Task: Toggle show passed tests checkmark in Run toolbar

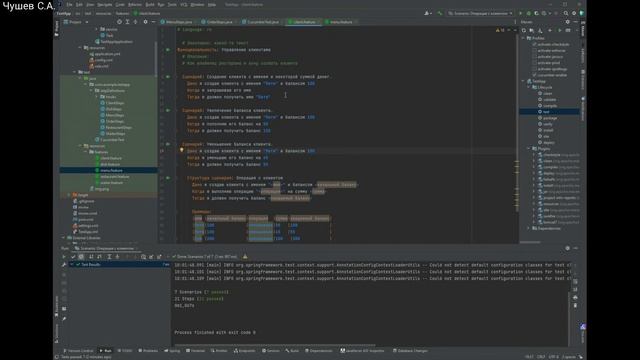Action: 73,257
